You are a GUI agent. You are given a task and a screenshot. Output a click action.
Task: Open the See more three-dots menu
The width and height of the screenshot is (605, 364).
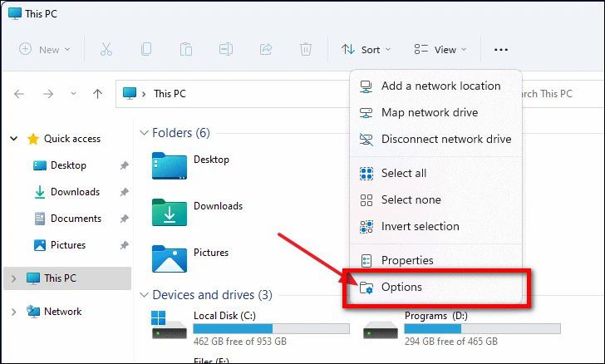coord(501,50)
